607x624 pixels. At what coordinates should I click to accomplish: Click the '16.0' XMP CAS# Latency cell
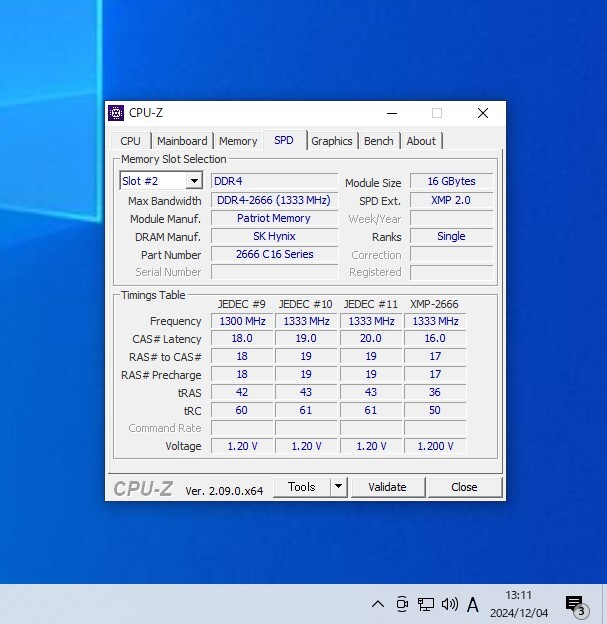[x=435, y=338]
